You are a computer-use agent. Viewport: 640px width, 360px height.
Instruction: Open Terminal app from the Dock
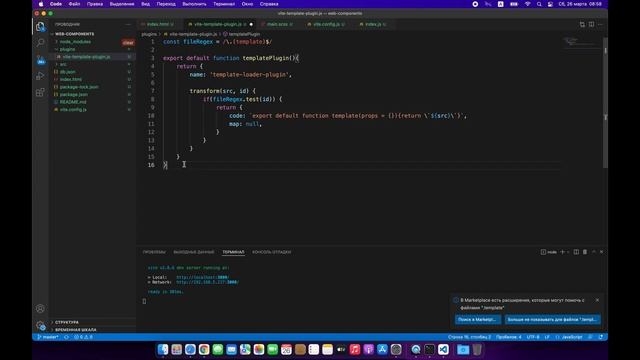(x=429, y=349)
